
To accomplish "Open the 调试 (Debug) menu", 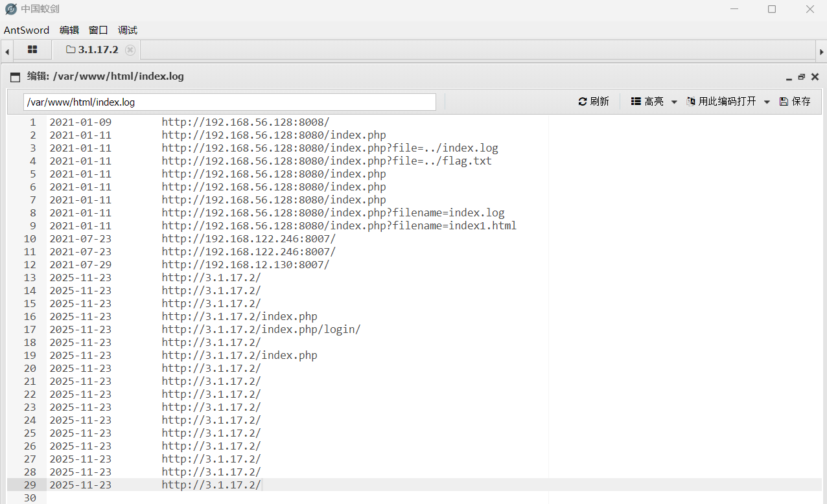I will click(x=128, y=30).
